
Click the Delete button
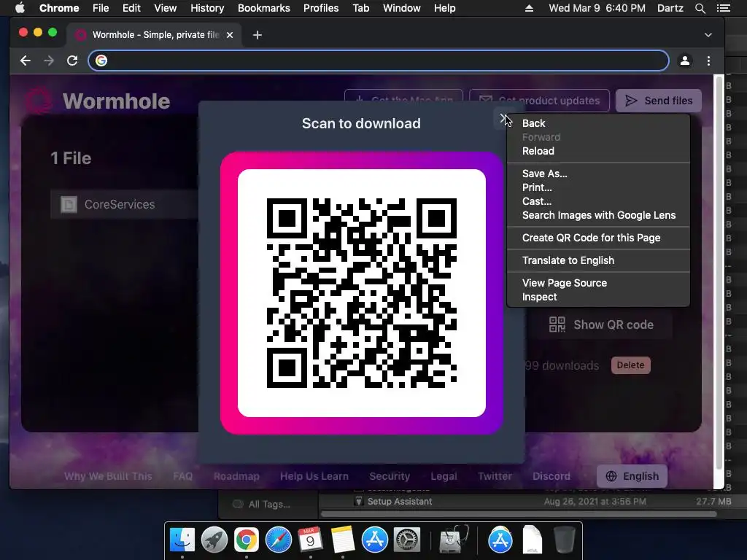(x=630, y=365)
